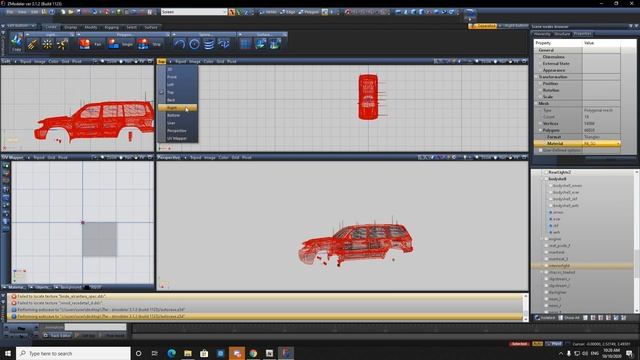This screenshot has width=640, height=360.
Task: Select the second Surface tool icon
Action: pos(260,44)
